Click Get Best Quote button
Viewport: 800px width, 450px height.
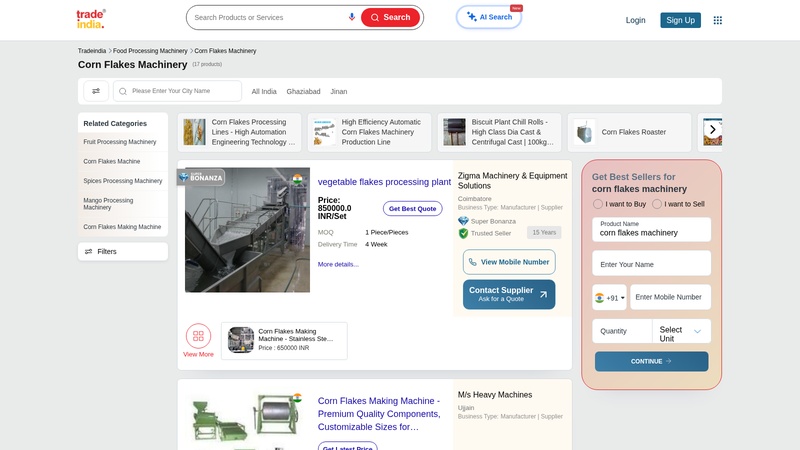point(412,209)
